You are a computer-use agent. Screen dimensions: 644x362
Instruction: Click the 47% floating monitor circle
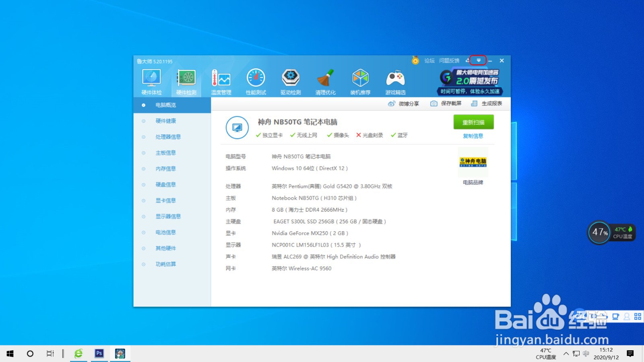point(599,232)
